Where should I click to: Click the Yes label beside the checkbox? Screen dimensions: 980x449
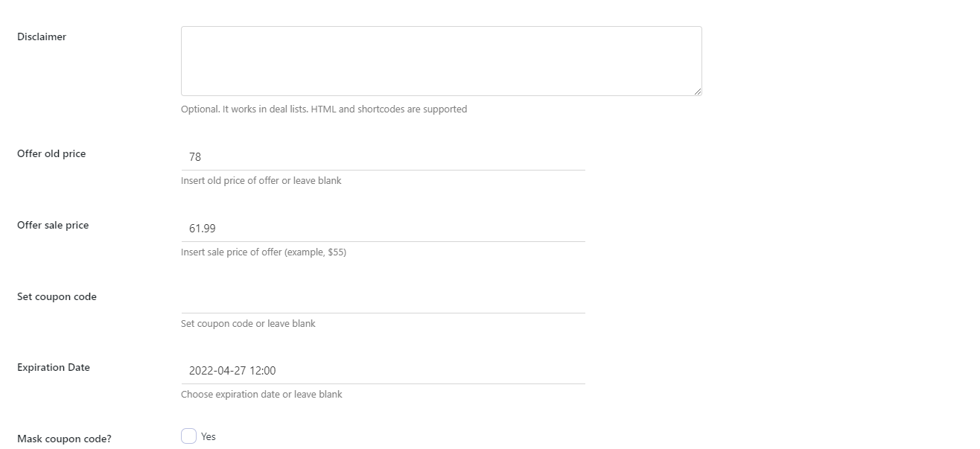pos(209,437)
